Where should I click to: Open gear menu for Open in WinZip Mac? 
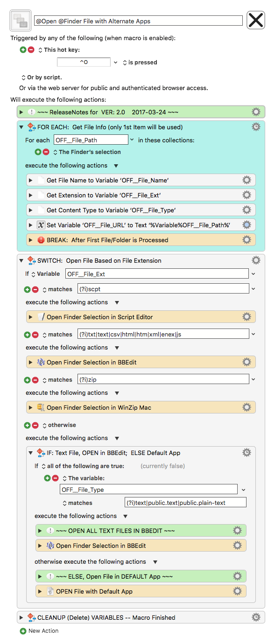(x=247, y=407)
